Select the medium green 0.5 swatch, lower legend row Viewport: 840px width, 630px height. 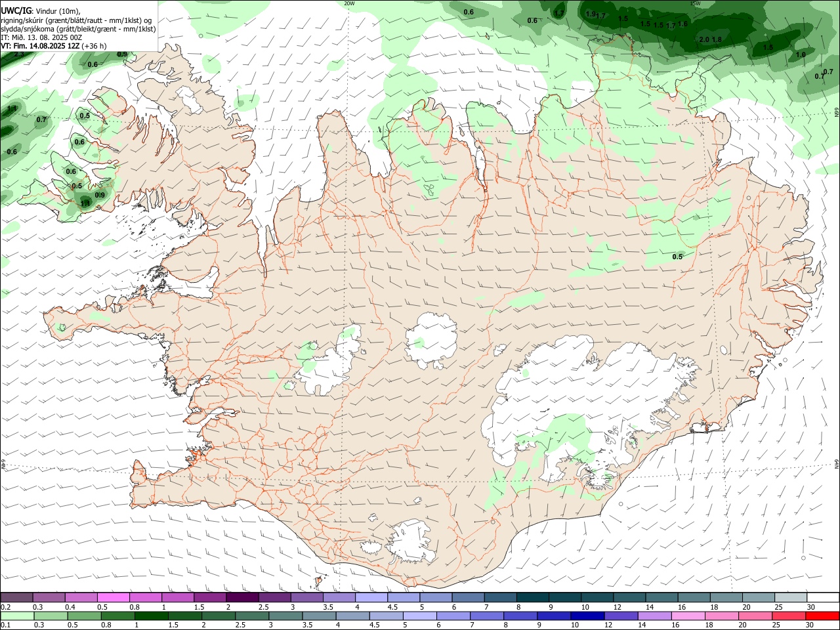[84, 616]
